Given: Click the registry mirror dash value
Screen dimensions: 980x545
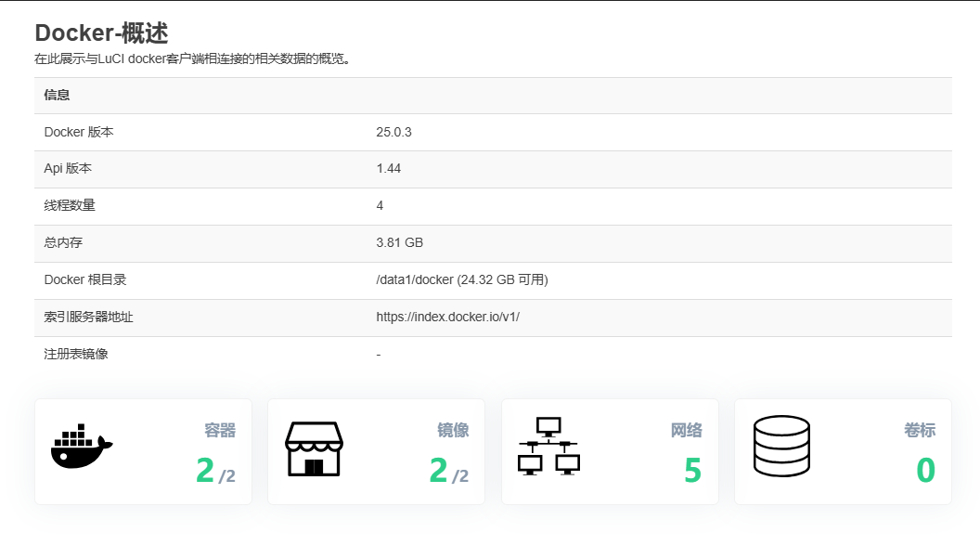Looking at the screenshot, I should pyautogui.click(x=378, y=355).
